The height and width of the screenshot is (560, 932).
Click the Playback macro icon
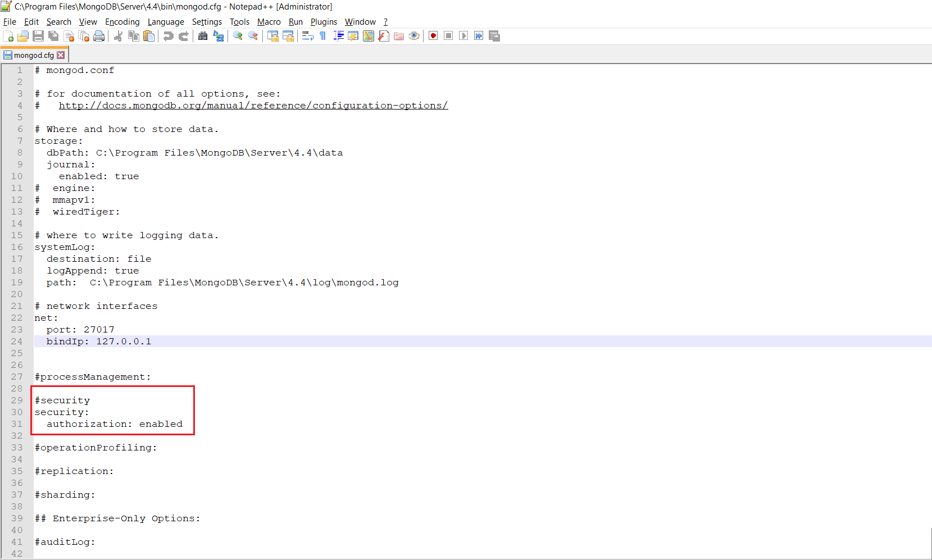point(463,36)
